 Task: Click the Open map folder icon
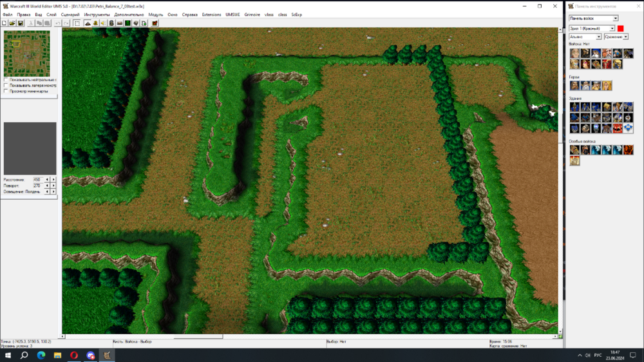click(x=12, y=23)
